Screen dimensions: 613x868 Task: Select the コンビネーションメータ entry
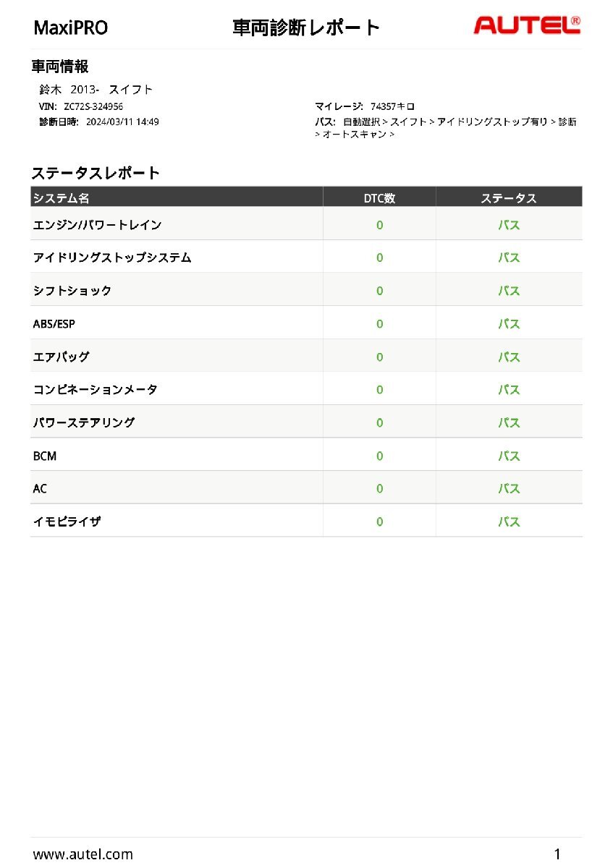95,390
